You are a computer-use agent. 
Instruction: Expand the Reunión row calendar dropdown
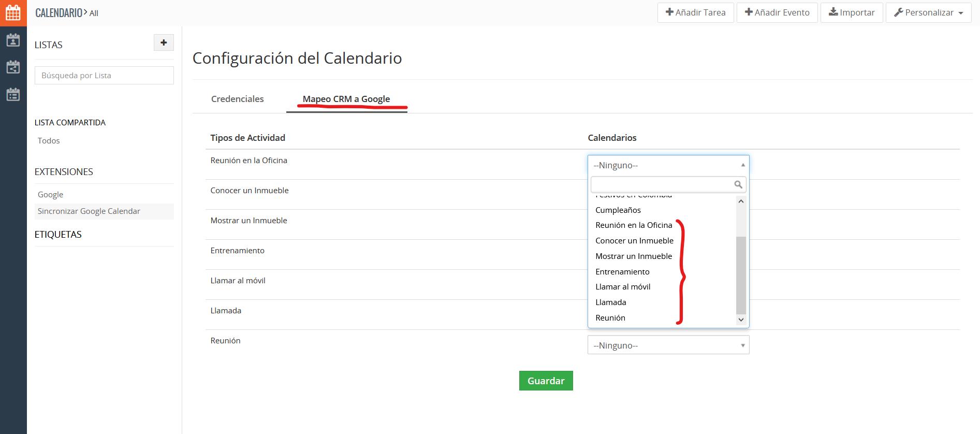(x=668, y=345)
